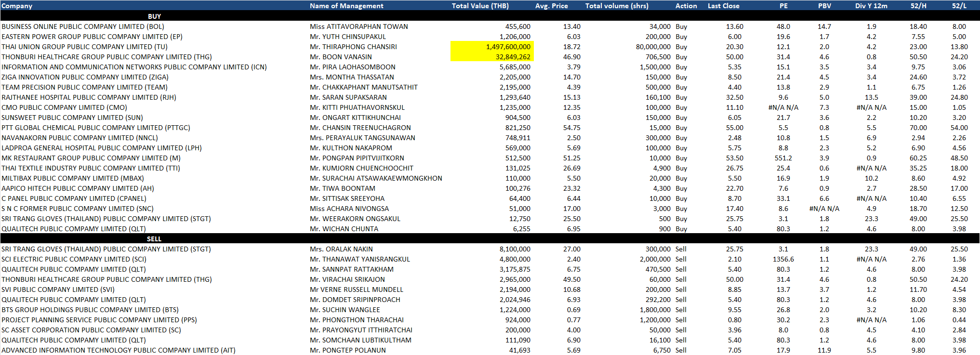Viewport: 980px width, 355px height.
Task: Select Mr. SANNPAT RATTAKHAM cell
Action: point(352,269)
